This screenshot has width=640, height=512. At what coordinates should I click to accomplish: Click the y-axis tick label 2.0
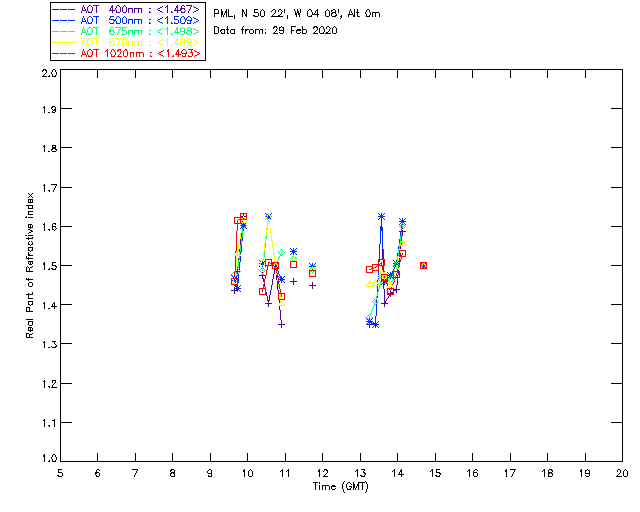coord(49,73)
